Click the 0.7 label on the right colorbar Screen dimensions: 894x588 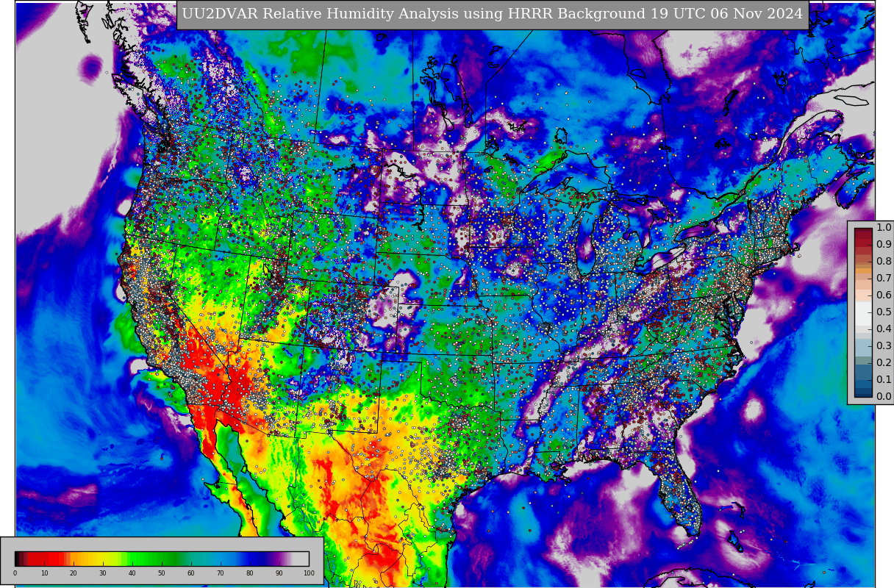pos(884,279)
